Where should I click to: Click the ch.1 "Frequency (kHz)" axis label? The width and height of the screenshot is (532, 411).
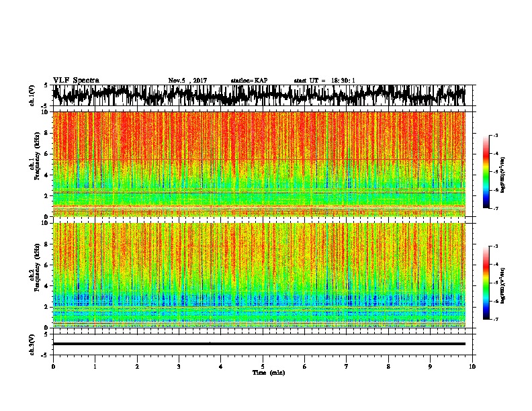click(37, 156)
